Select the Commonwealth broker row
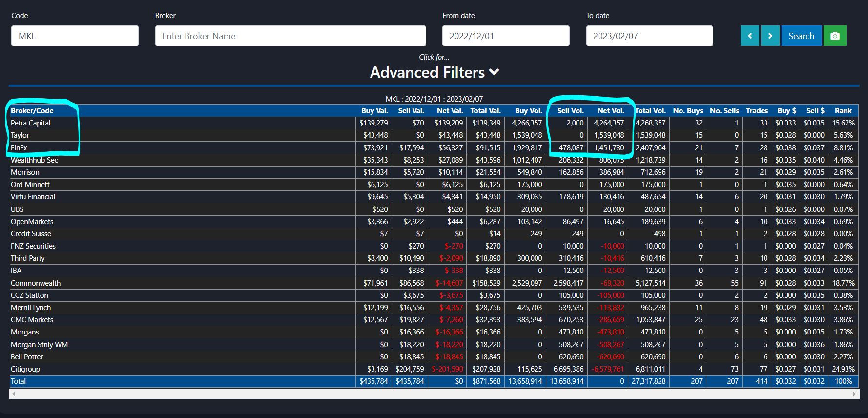 point(434,283)
